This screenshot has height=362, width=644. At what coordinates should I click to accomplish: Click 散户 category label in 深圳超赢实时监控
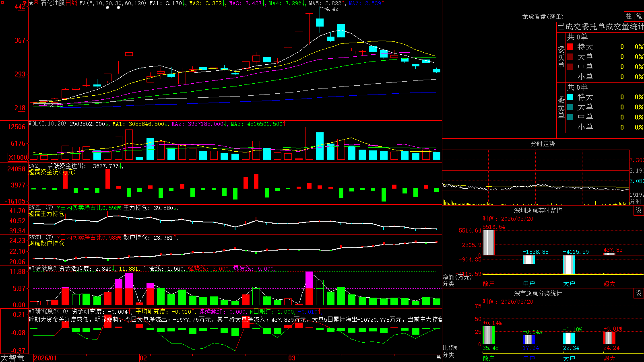point(489,284)
